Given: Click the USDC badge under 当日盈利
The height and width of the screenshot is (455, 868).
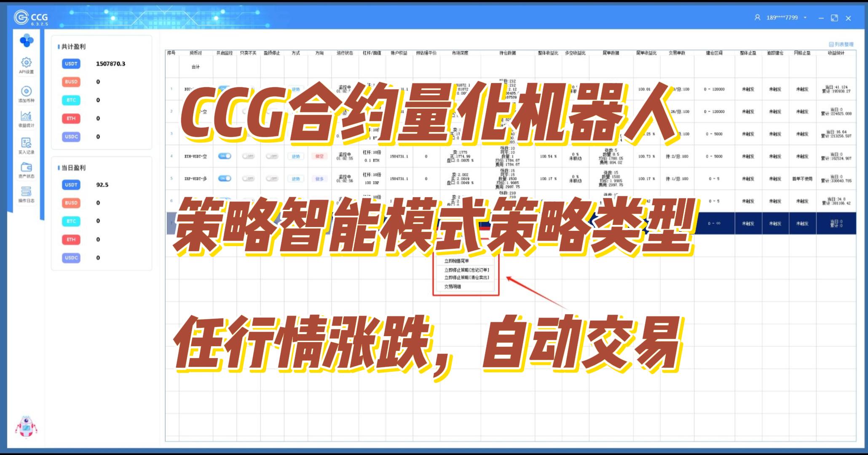Looking at the screenshot, I should coord(71,257).
